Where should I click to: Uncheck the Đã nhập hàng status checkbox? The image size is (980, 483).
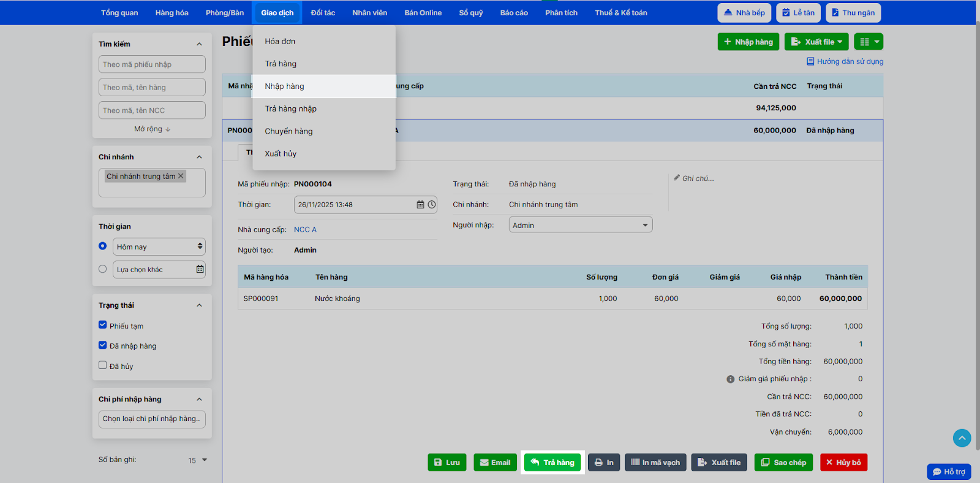click(x=103, y=345)
